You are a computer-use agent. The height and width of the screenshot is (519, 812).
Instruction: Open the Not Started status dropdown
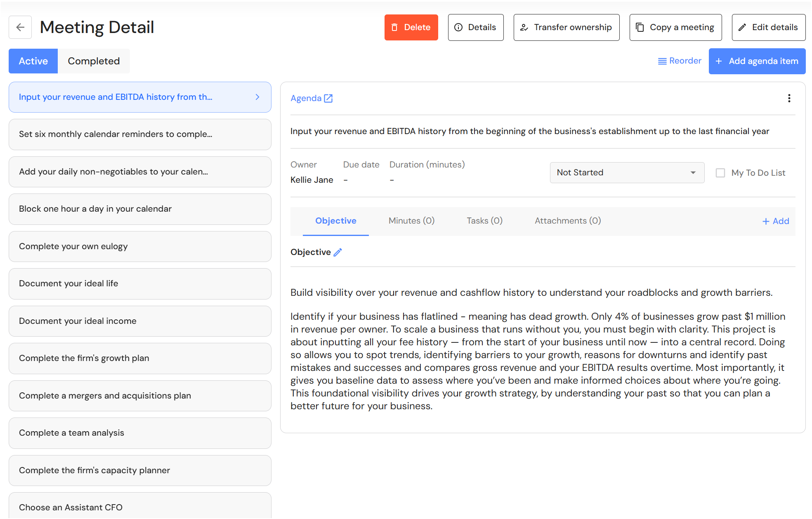(x=626, y=172)
